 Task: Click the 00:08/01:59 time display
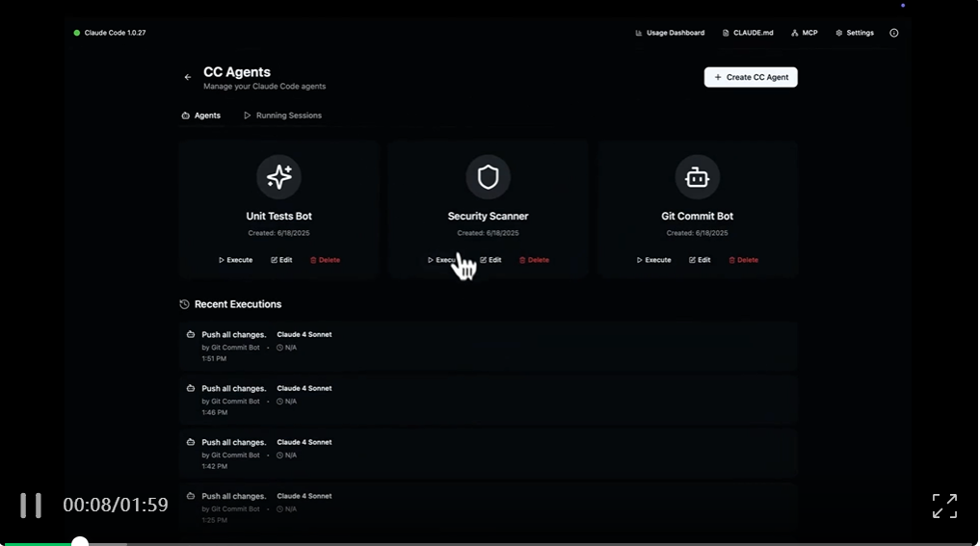click(x=116, y=505)
